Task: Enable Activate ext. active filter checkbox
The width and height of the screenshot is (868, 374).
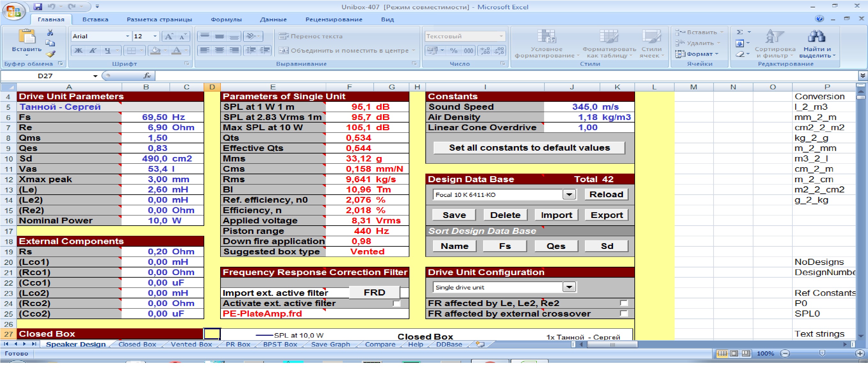Action: pos(397,303)
